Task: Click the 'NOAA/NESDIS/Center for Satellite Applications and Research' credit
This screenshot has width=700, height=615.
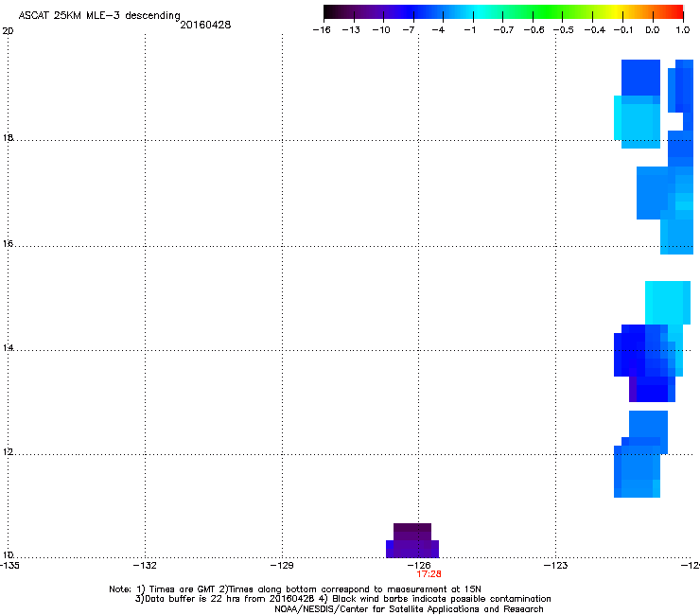Action: 409,609
